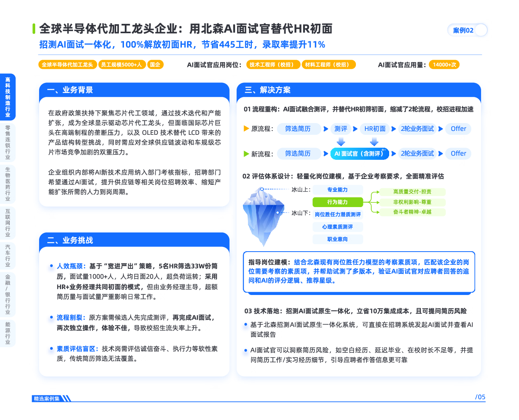519x420 pixels.
Task: Click the 心理素质测评 box
Action: coord(338,227)
